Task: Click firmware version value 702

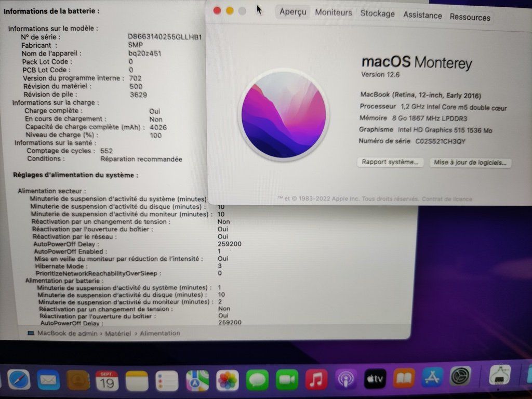Action: coord(136,78)
